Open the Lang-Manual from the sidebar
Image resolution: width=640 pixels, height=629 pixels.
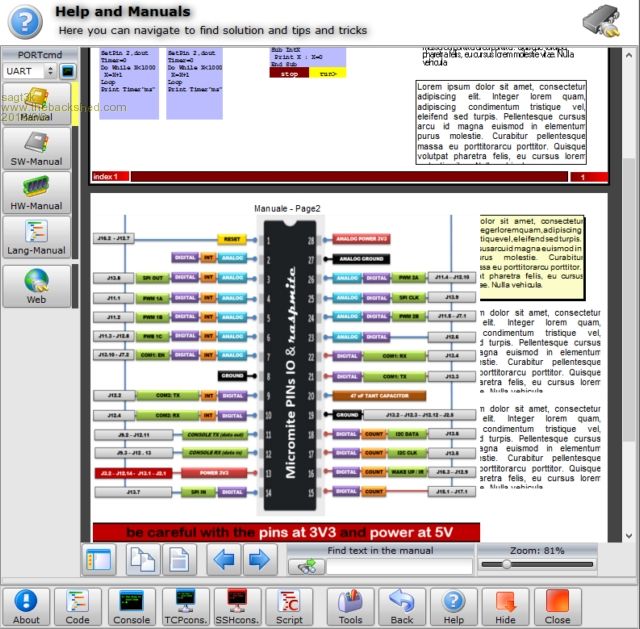(37, 238)
